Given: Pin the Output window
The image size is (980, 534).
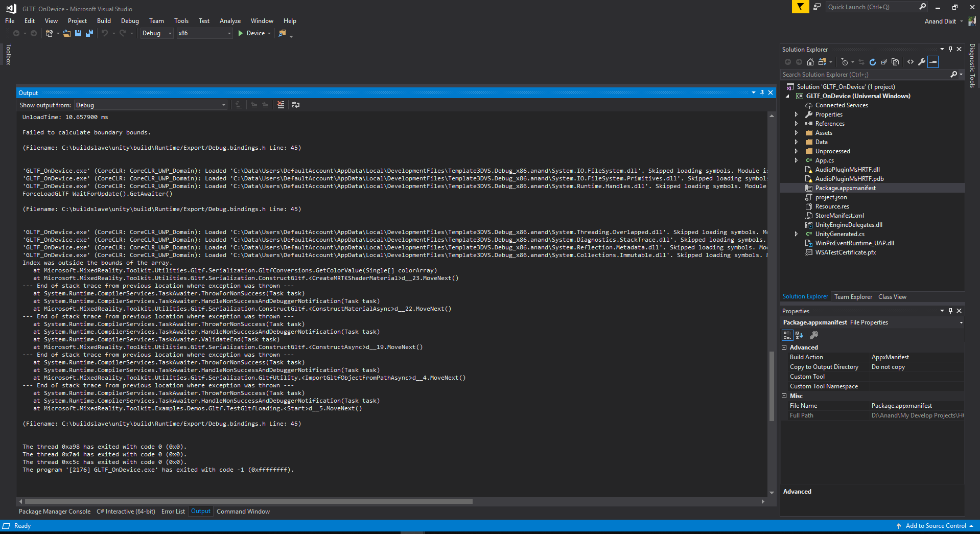Looking at the screenshot, I should tap(762, 92).
